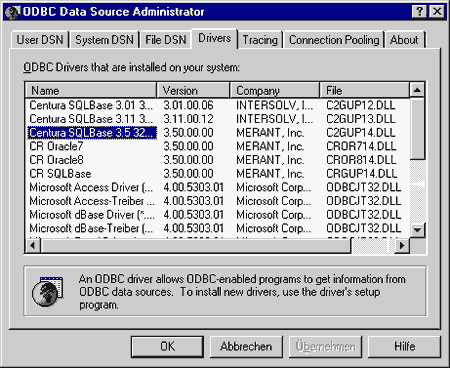Image resolution: width=450 pixels, height=368 pixels.
Task: Open the Connection Pooling tab
Action: [334, 40]
